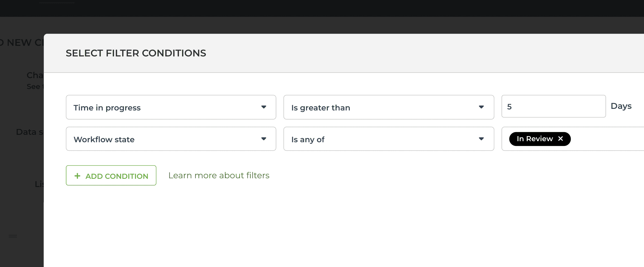
Task: Add a new filter condition
Action: tap(111, 175)
